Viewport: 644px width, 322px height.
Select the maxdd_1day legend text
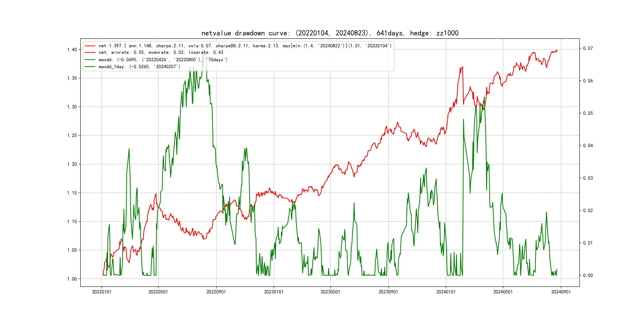tap(139, 67)
